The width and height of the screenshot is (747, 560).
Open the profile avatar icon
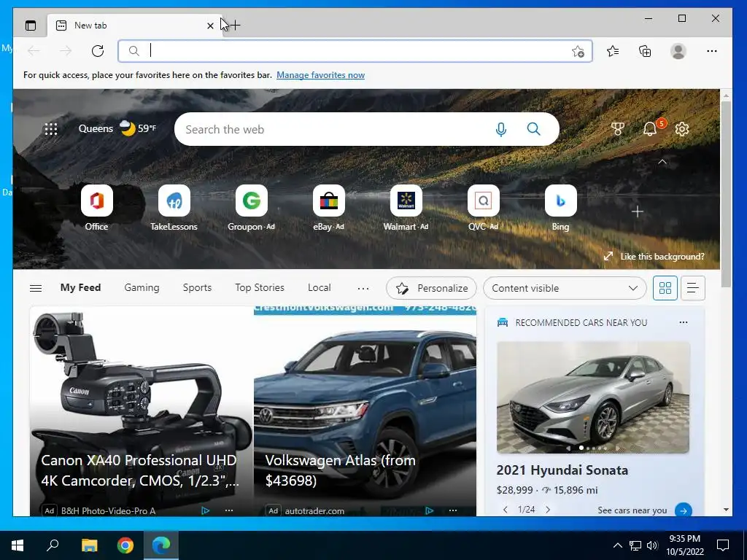[x=678, y=51]
